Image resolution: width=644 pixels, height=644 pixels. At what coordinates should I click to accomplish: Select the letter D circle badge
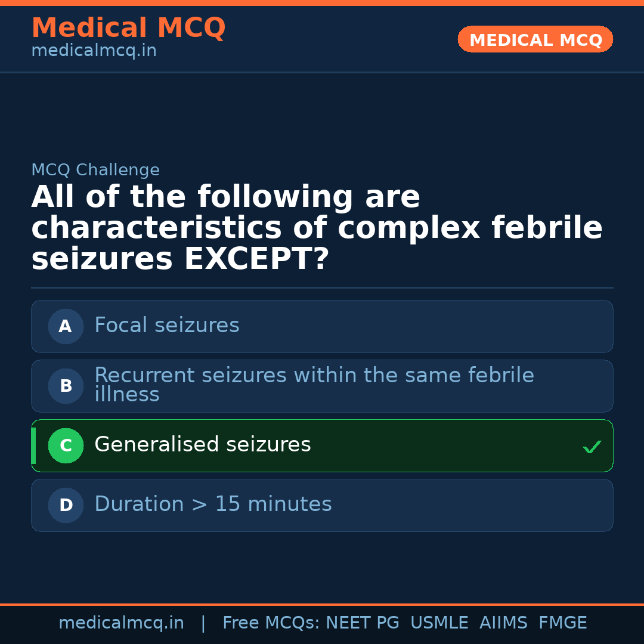pos(66,505)
